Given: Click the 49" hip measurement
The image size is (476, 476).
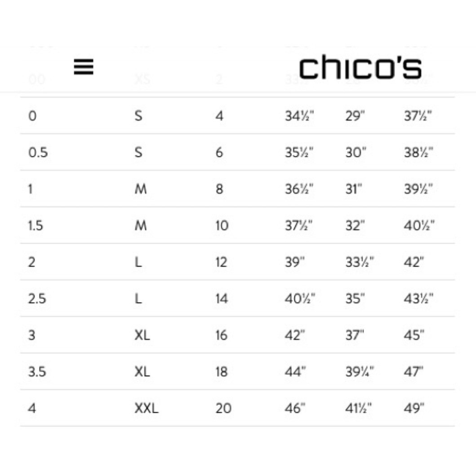Looking at the screenshot, I should (414, 408).
